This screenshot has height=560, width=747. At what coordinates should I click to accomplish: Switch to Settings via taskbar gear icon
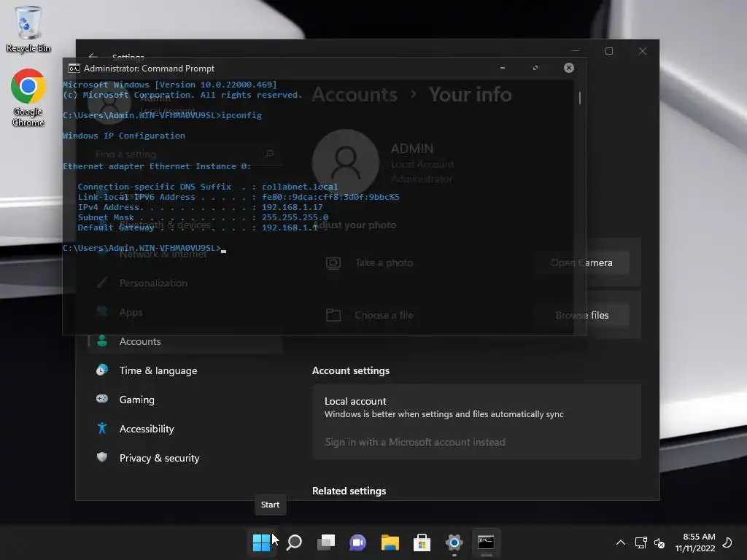pos(454,542)
